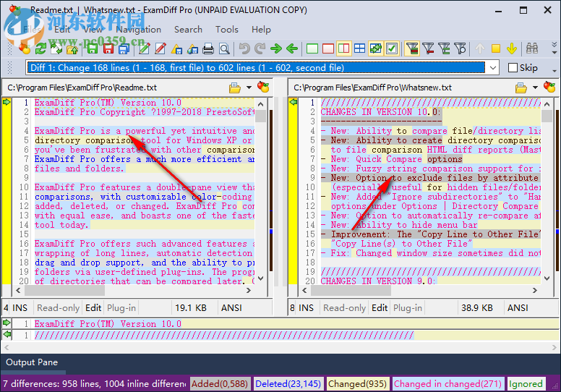The image size is (561, 392).
Task: Toggle the synchronized scrolling button
Action: (x=376, y=48)
